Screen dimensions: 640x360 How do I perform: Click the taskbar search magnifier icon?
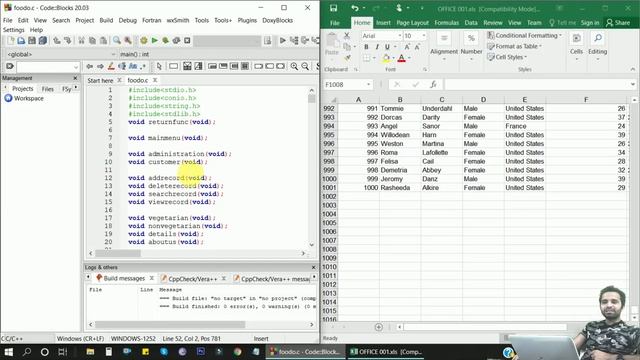coord(27,352)
